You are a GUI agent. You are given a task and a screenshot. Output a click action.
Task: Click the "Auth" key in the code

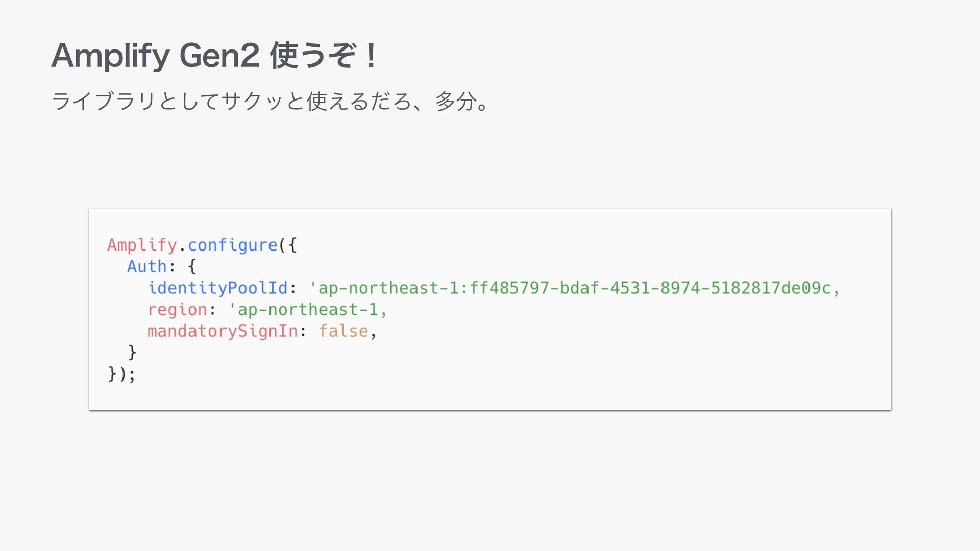coord(147,266)
